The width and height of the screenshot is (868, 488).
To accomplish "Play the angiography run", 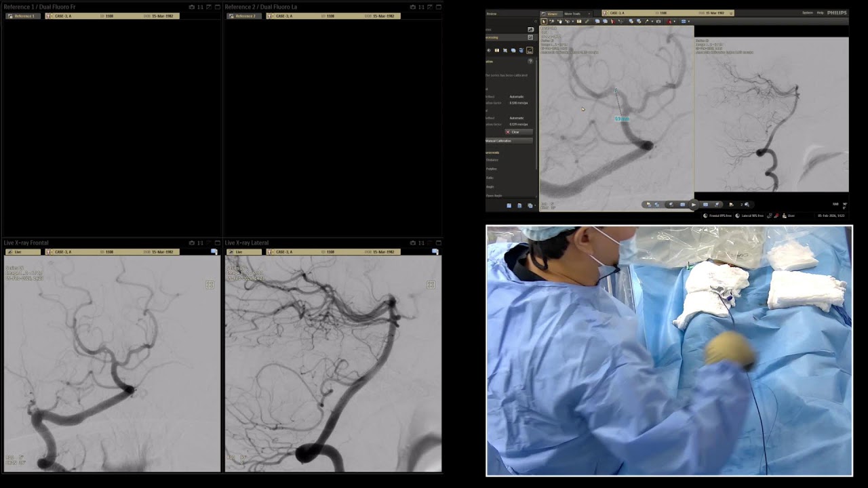I will pyautogui.click(x=694, y=204).
